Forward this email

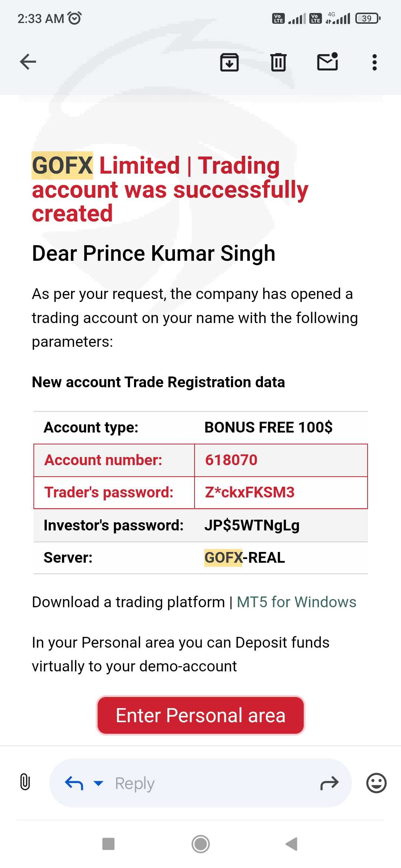coord(329,783)
